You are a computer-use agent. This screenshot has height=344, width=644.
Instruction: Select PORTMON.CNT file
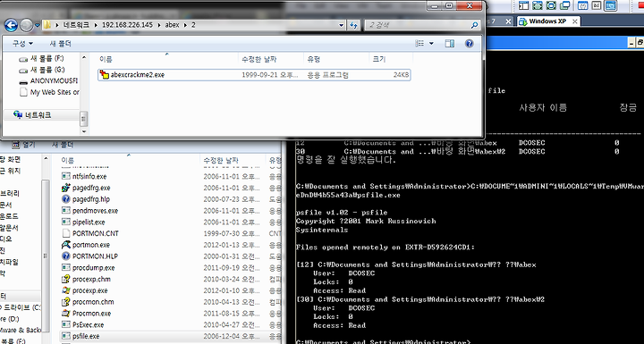point(90,233)
